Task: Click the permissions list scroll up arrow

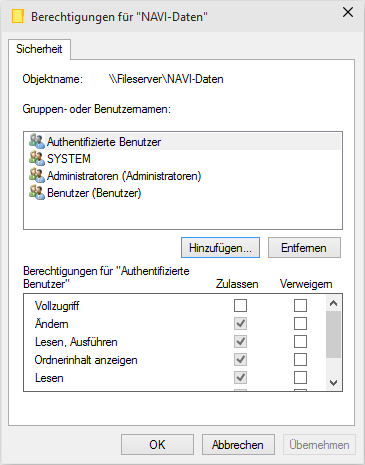Action: click(x=333, y=303)
